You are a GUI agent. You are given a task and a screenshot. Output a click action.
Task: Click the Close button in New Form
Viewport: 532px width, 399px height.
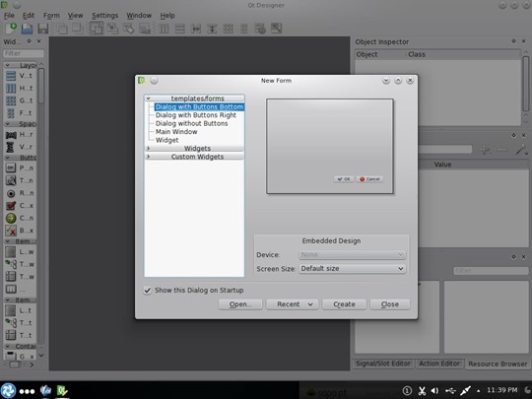[390, 304]
